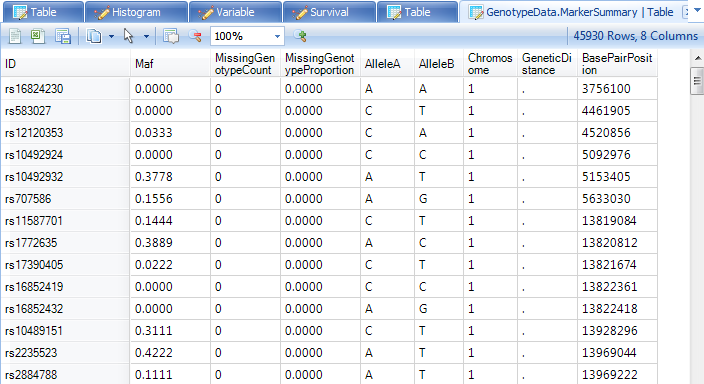Switch to the Survival tab
Screen dimensions: 704x384
click(x=329, y=12)
